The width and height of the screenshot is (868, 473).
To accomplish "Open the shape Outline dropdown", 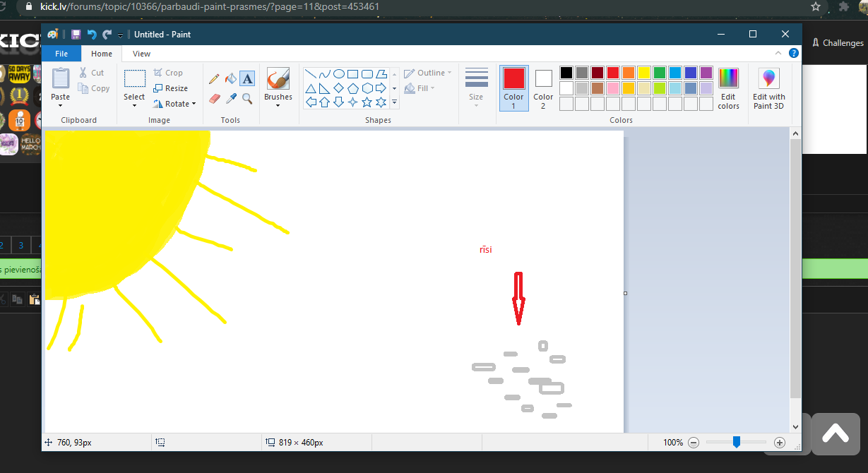I will [428, 73].
